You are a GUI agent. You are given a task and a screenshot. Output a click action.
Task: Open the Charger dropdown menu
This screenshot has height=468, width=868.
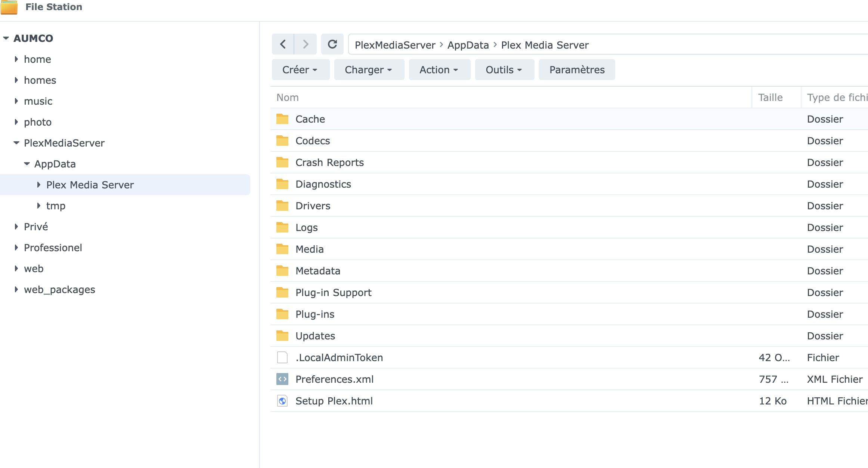tap(369, 70)
